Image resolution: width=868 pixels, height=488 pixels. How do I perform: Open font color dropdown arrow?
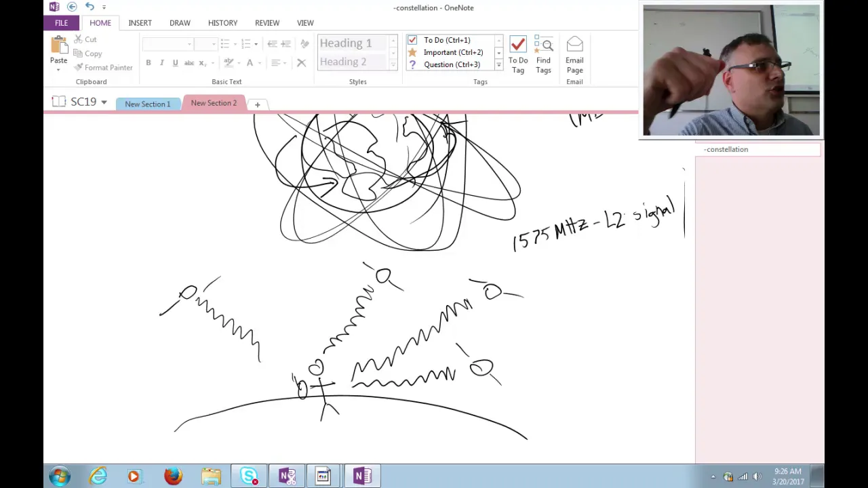[258, 63]
